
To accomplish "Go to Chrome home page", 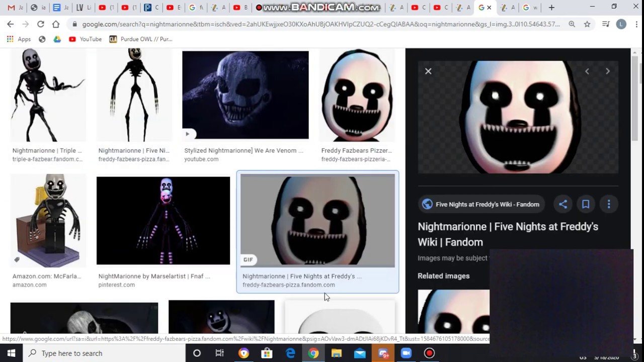I will [x=56, y=24].
